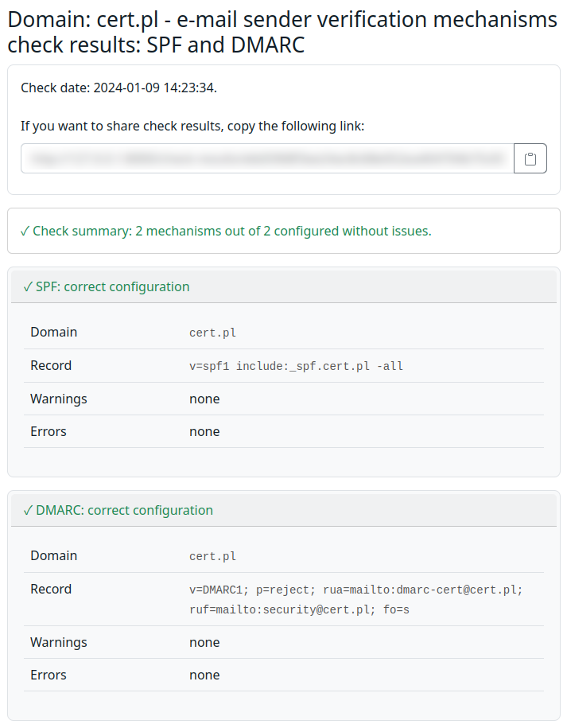Focus the blurred shareable link field

click(267, 159)
